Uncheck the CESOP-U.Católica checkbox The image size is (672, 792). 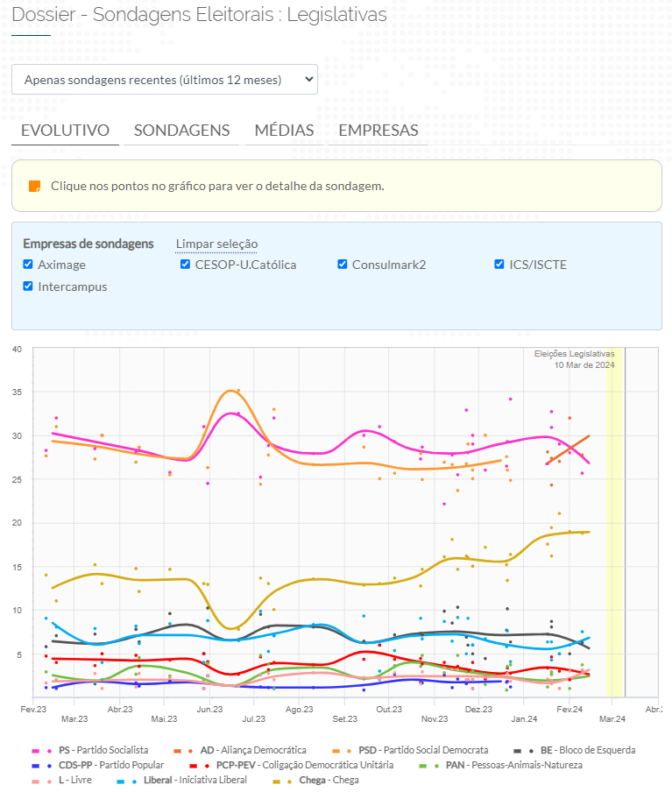[x=186, y=265]
